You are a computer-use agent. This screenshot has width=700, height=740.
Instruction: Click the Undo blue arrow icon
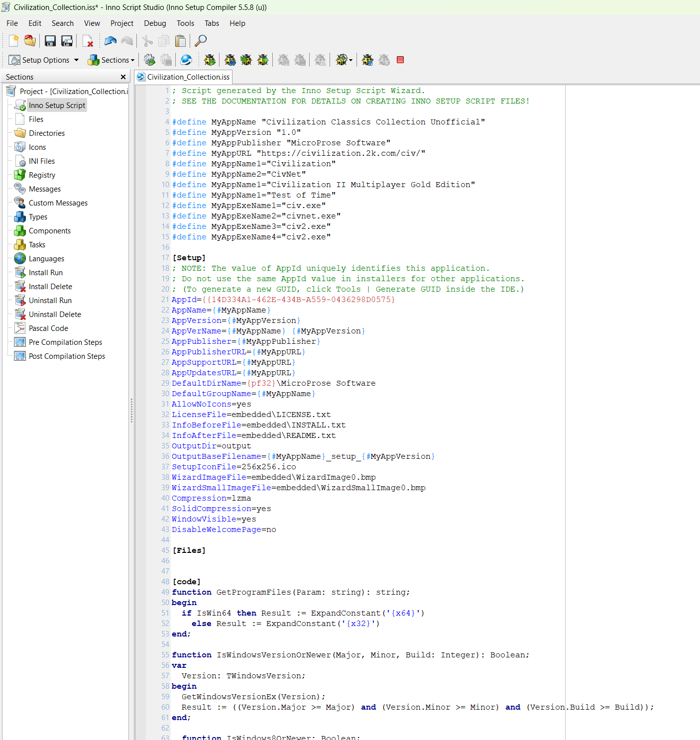111,41
